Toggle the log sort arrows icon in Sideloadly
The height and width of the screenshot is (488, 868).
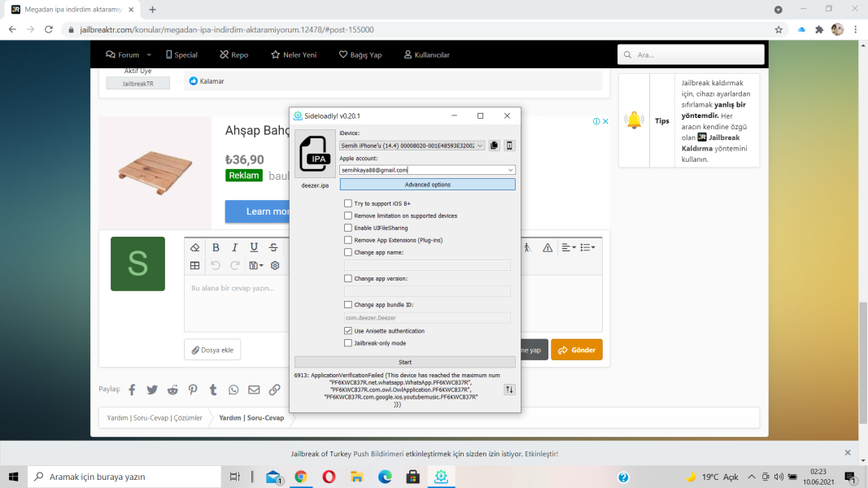click(509, 390)
